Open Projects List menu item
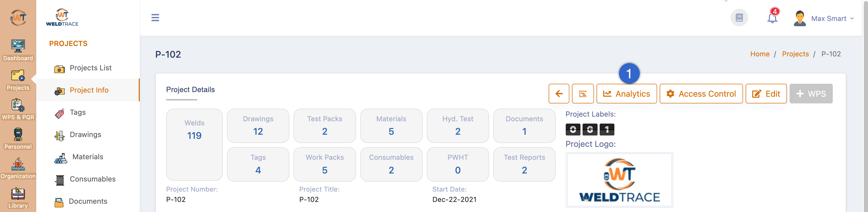This screenshot has height=212, width=868. [x=90, y=68]
